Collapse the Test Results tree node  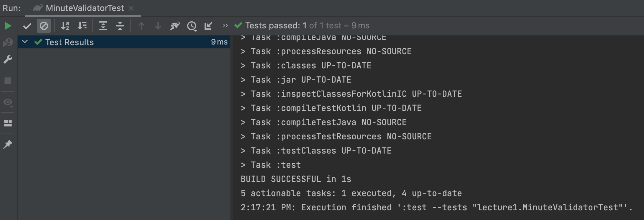[25, 42]
